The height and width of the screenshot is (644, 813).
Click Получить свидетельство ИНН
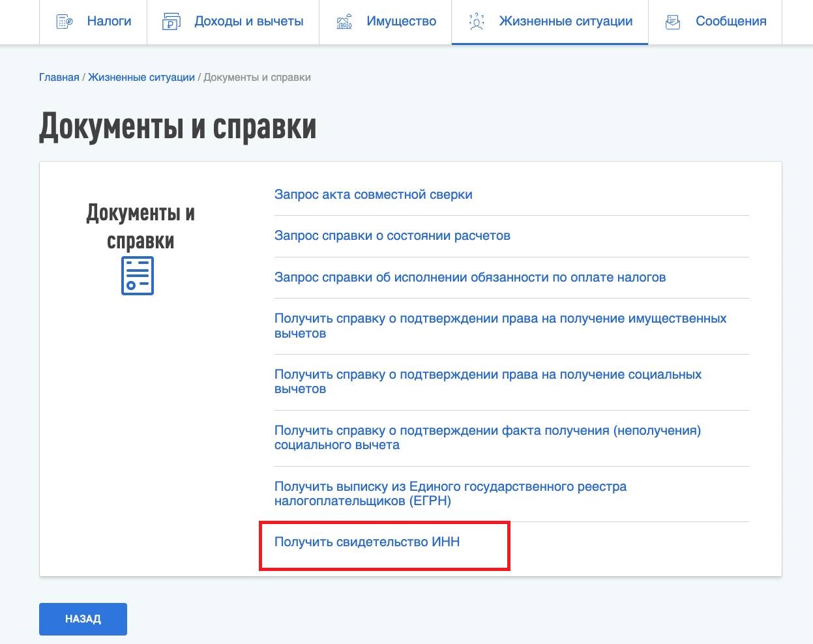pos(367,542)
